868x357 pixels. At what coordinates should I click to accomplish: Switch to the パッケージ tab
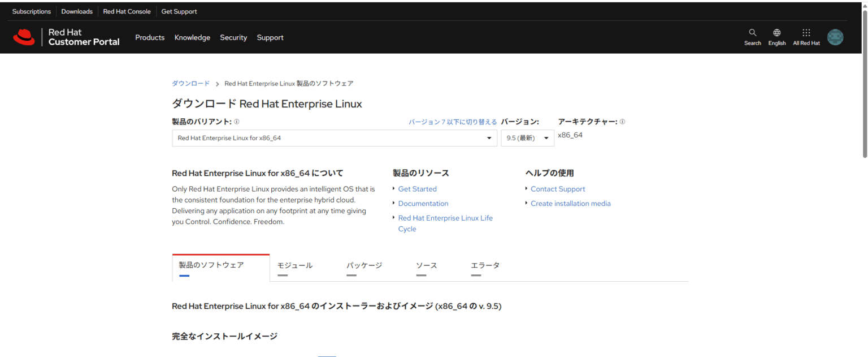364,265
